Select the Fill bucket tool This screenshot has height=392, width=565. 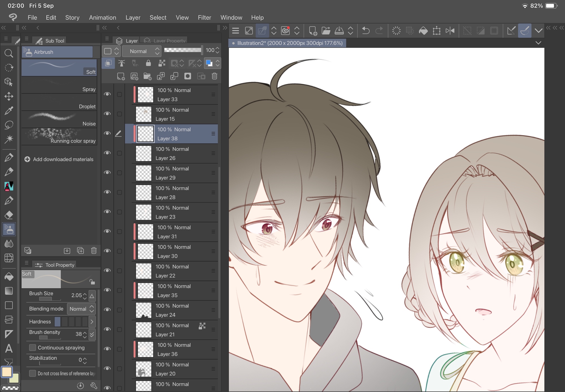9,277
